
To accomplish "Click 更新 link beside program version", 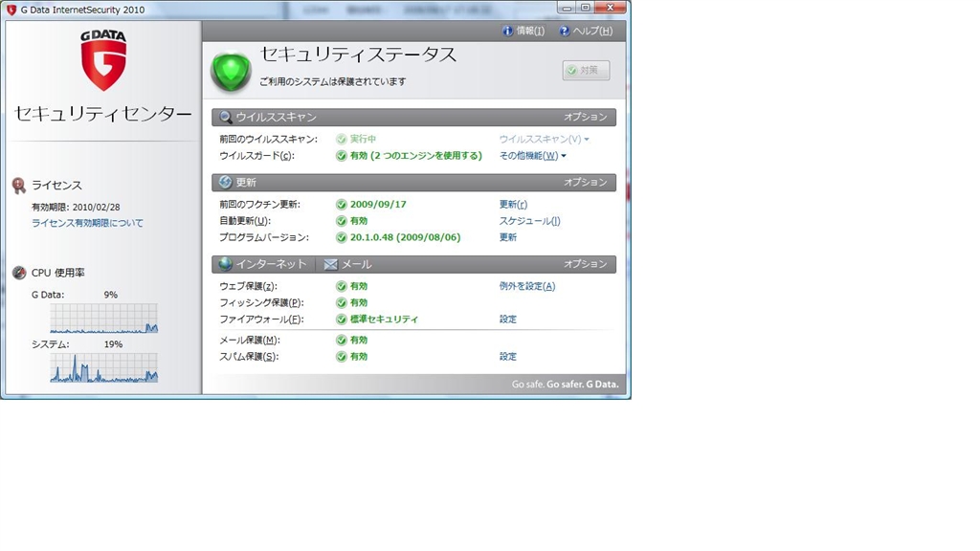I will pyautogui.click(x=507, y=237).
